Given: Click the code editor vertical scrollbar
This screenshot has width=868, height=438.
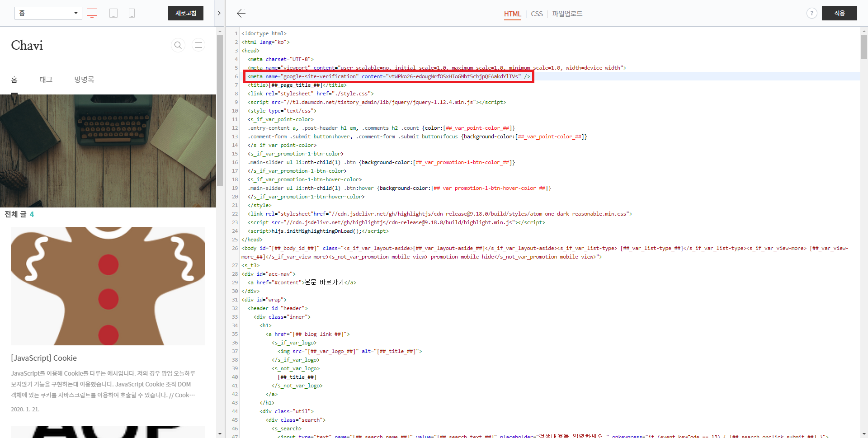Looking at the screenshot, I should click(864, 47).
